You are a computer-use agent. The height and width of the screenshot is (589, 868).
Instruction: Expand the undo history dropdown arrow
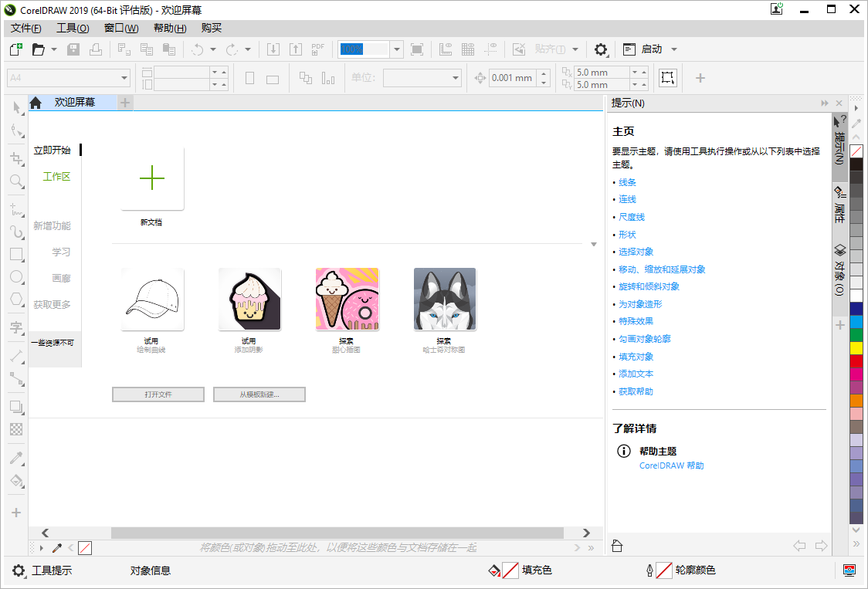[212, 49]
